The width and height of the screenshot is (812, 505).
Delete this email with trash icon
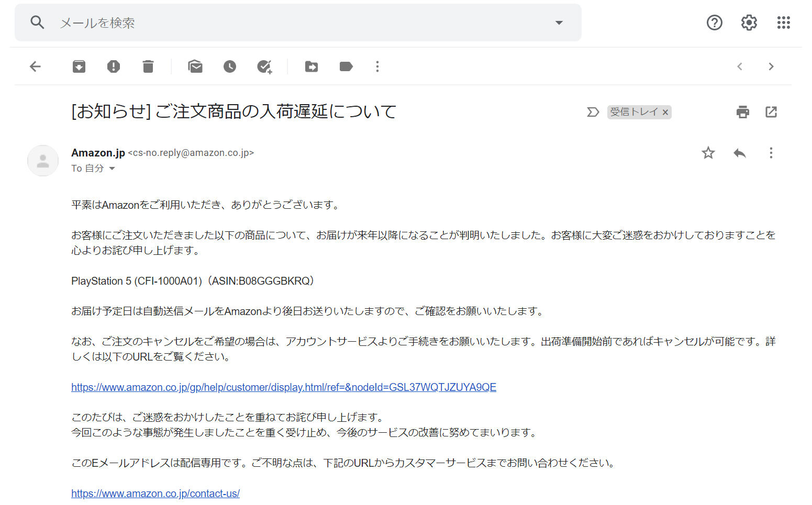pos(148,66)
